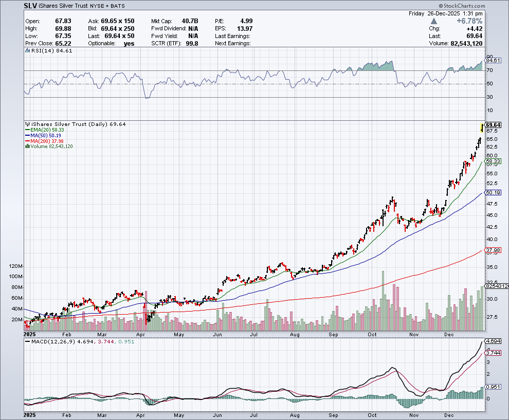Click the 69.64 current price tag on the right axis
Viewport: 509px width, 420px height.
coord(493,125)
